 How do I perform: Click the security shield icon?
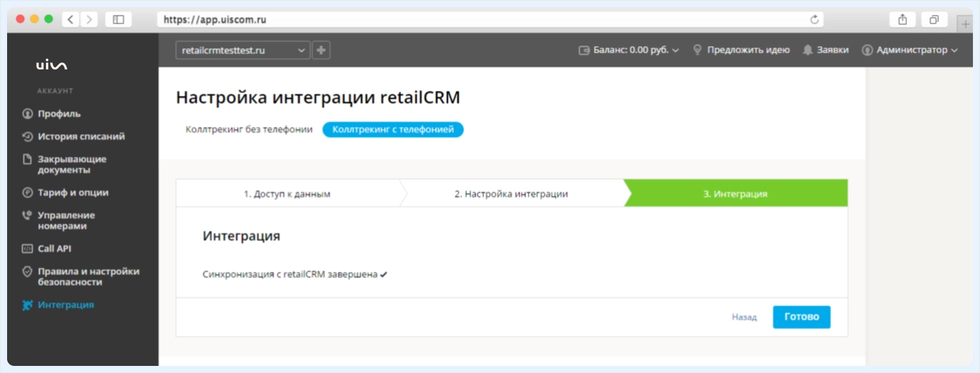(x=28, y=271)
